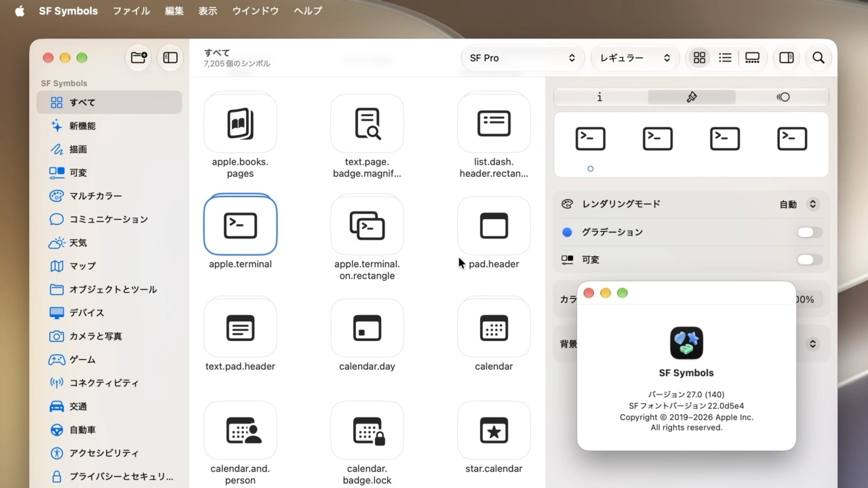Select the text.pad.header symbol
The width and height of the screenshot is (868, 488).
[x=240, y=327]
